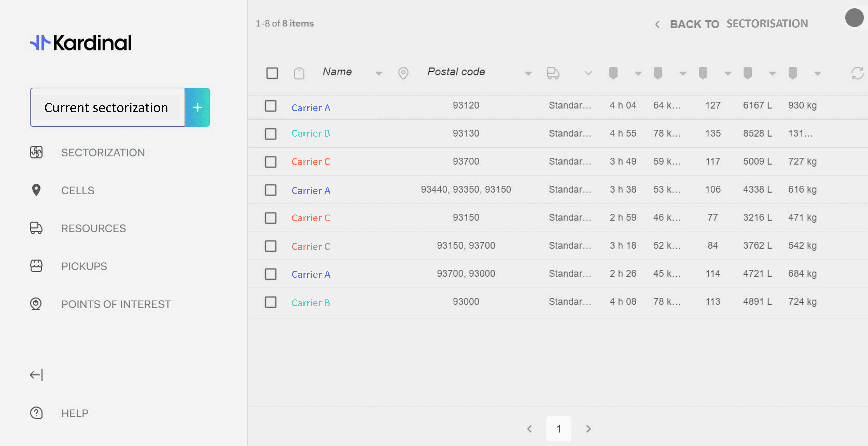Click the user avatar circle

tap(854, 18)
